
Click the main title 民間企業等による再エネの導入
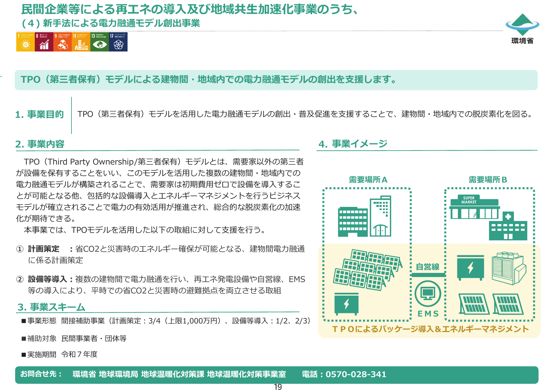tap(190, 9)
